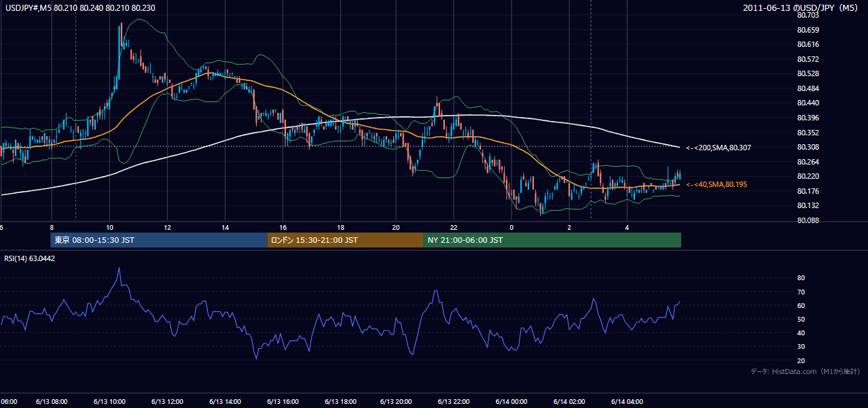Click hour label 18 under the price chart

coord(341,227)
